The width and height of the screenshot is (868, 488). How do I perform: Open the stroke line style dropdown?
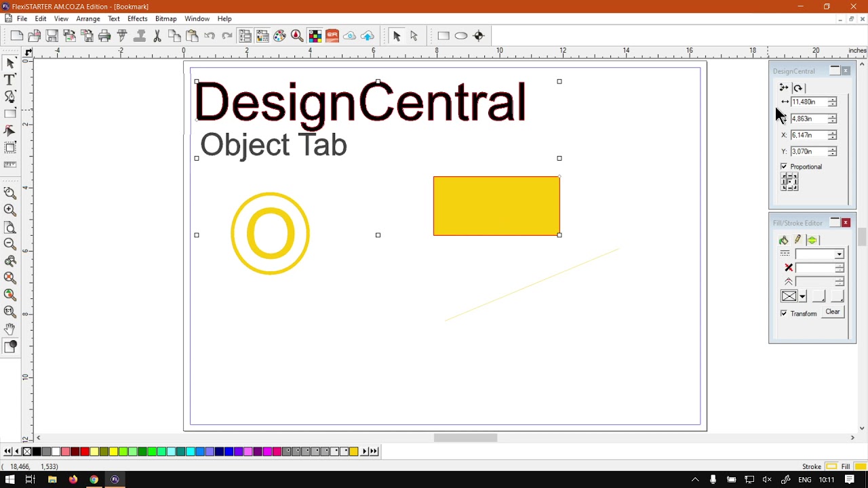tap(819, 254)
